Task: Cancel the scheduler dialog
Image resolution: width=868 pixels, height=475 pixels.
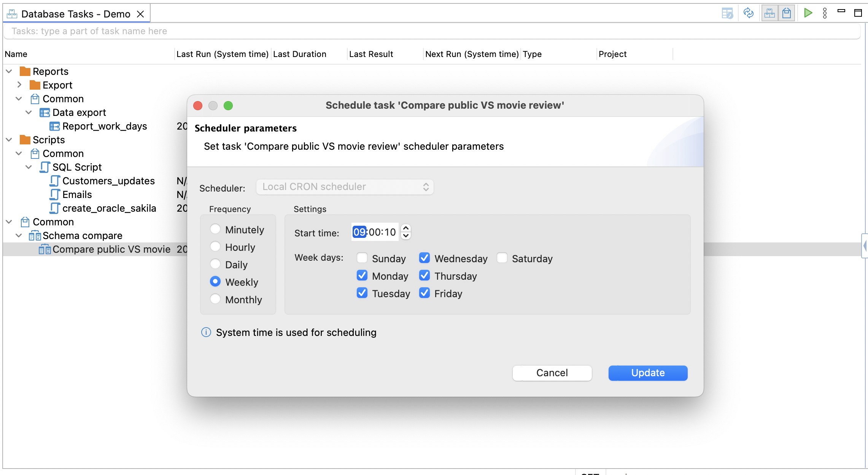Action: click(x=552, y=373)
